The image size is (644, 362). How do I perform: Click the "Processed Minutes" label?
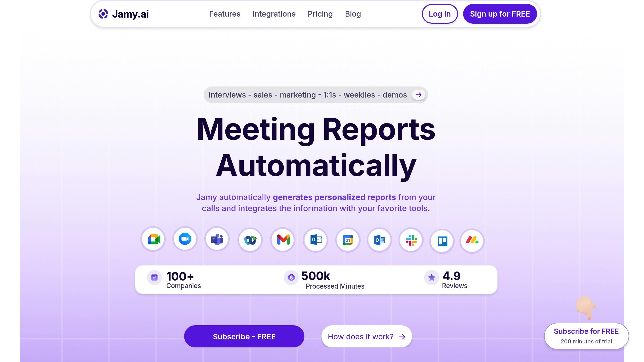[x=335, y=286]
